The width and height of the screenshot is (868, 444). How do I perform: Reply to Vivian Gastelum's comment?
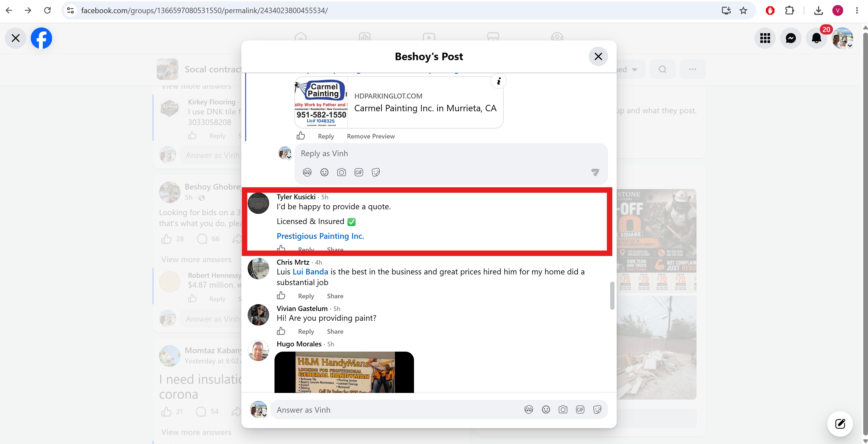[x=306, y=332]
